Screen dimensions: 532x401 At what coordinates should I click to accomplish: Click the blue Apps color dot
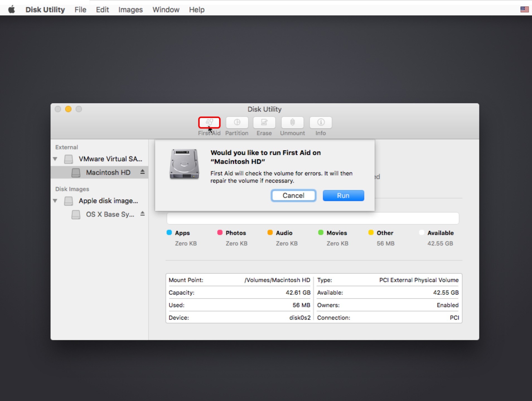(169, 233)
